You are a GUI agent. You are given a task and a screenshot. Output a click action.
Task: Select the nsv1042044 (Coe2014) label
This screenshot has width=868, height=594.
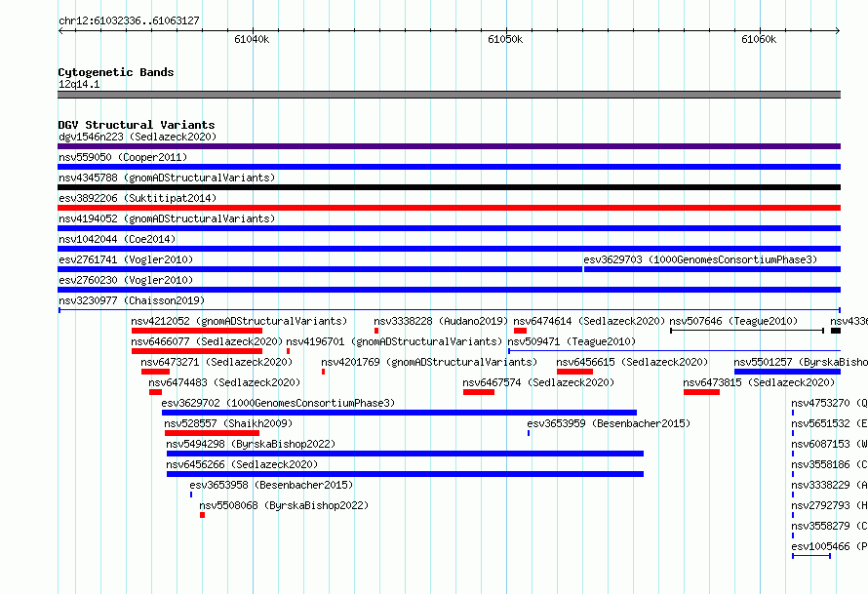pos(117,239)
